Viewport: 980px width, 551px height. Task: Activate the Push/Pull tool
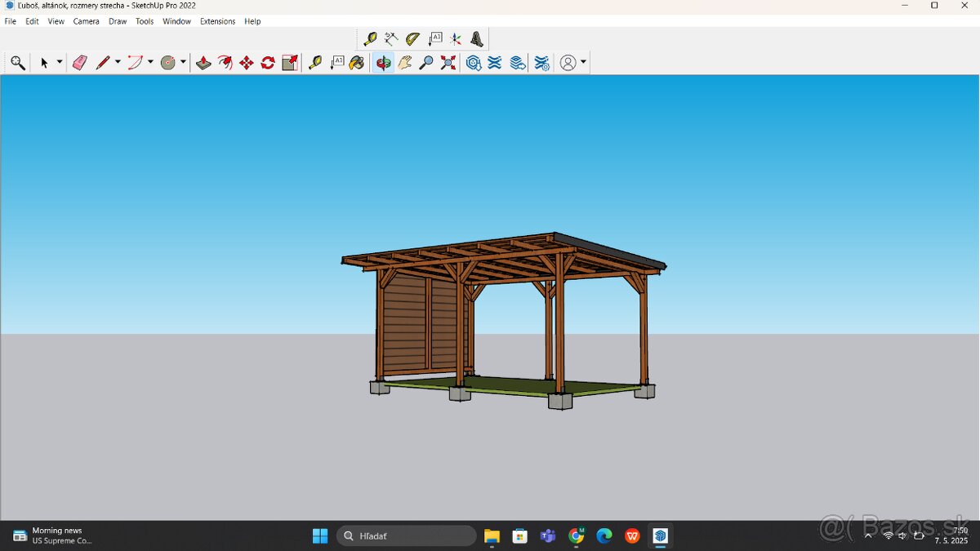click(x=204, y=63)
